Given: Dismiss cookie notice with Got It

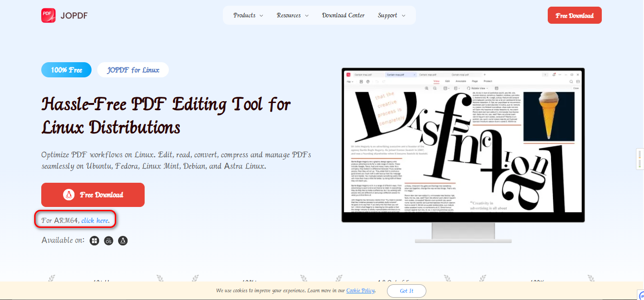Looking at the screenshot, I should 406,291.
